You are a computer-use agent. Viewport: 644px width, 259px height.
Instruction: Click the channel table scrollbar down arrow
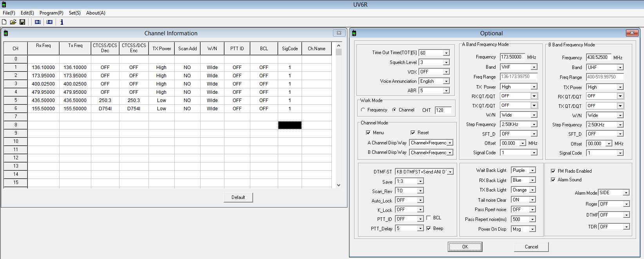tap(339, 185)
